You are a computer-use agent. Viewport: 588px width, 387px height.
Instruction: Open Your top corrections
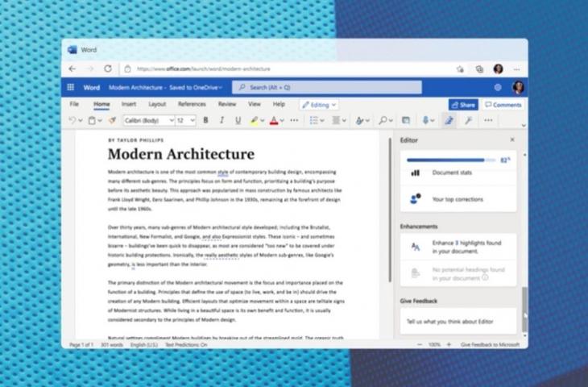458,199
